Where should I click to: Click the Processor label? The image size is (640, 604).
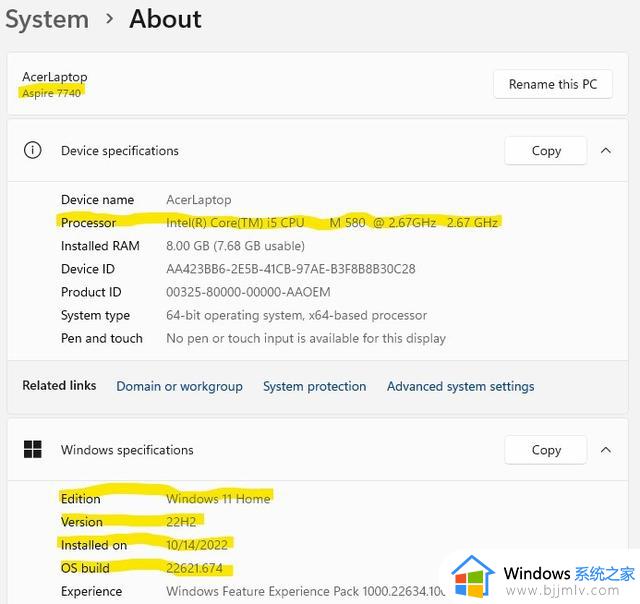click(88, 222)
